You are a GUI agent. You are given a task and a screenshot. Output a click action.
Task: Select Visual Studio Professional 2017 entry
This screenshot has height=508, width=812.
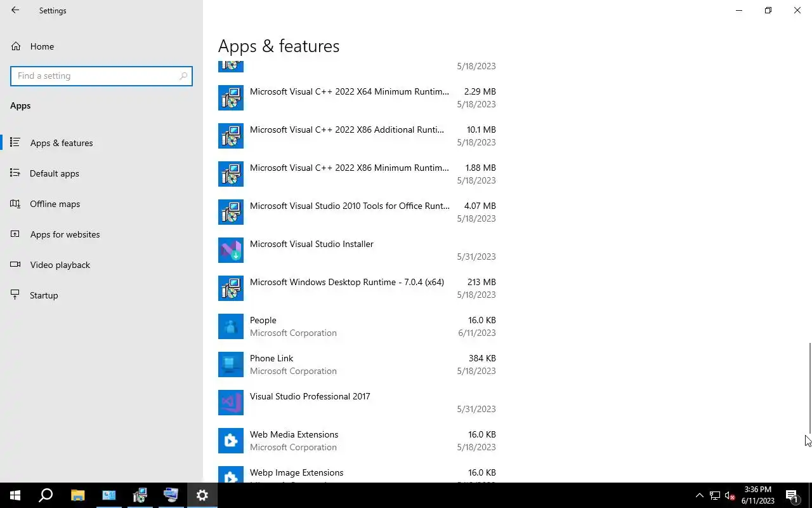(x=357, y=403)
